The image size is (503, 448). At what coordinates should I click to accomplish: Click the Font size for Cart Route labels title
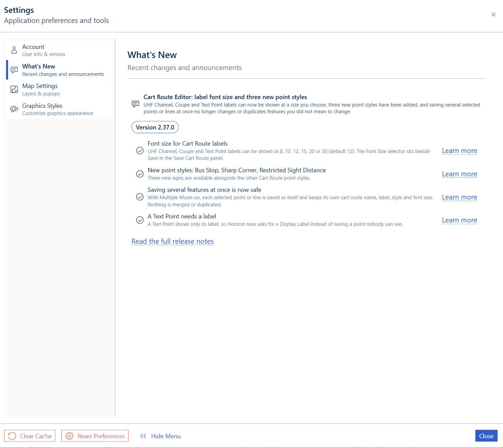[x=187, y=144]
